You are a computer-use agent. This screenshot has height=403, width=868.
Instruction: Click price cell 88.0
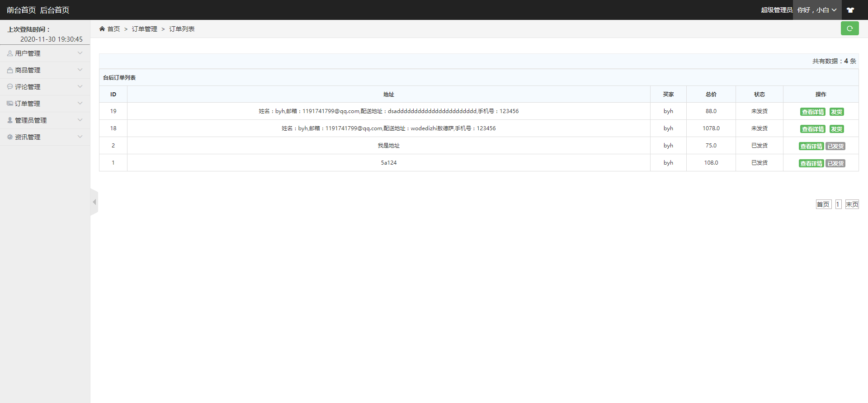711,111
